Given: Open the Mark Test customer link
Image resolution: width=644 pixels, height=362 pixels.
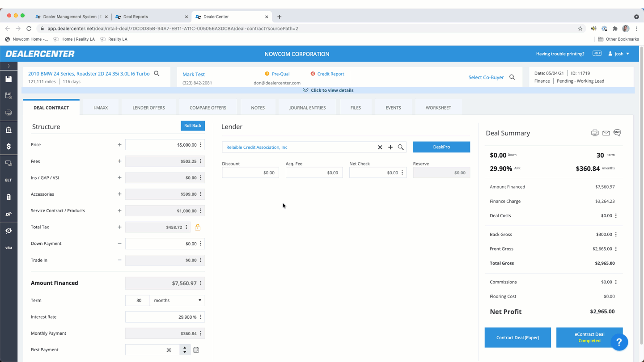Looking at the screenshot, I should [194, 74].
